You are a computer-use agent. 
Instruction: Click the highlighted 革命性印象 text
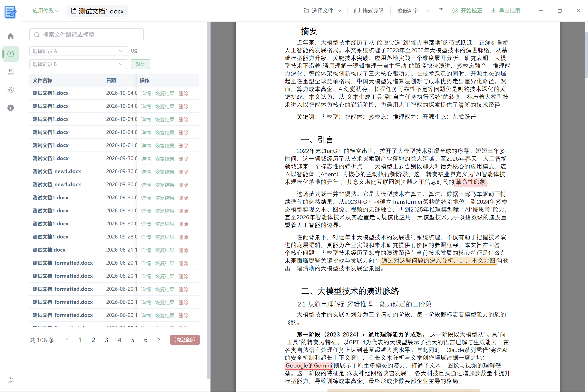point(470,182)
